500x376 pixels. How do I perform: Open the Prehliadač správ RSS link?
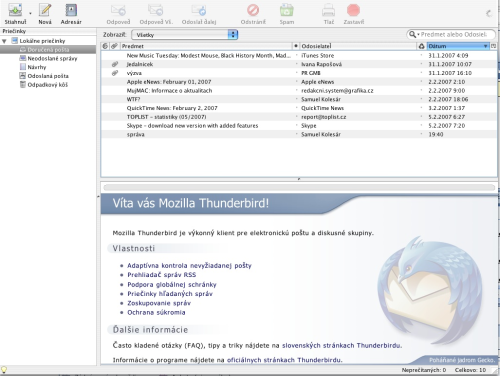coord(162,275)
